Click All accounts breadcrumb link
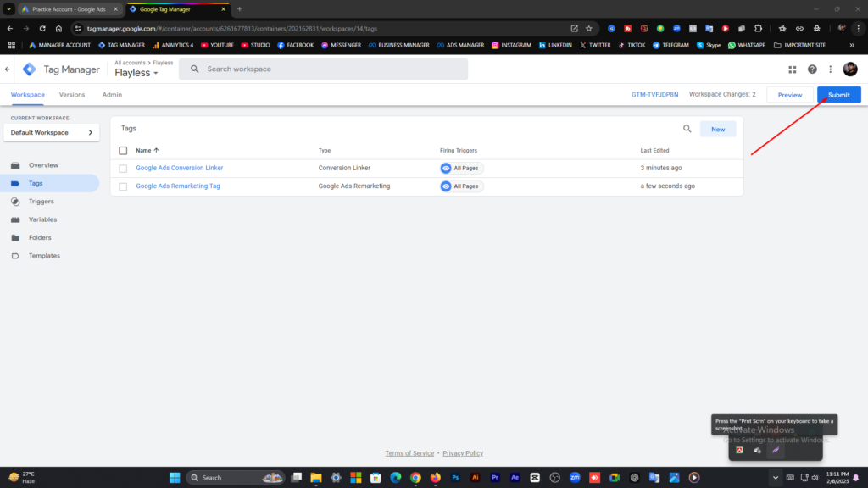 click(x=130, y=63)
